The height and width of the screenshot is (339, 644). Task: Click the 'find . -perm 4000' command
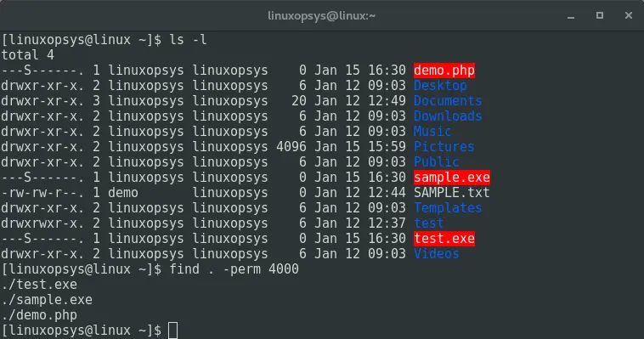click(234, 269)
